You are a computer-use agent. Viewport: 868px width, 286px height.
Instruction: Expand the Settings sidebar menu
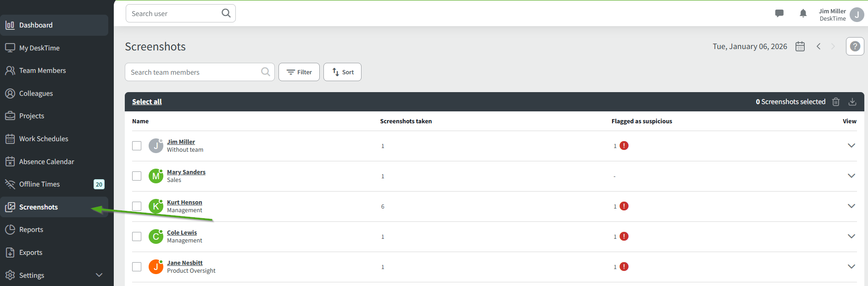(99, 275)
